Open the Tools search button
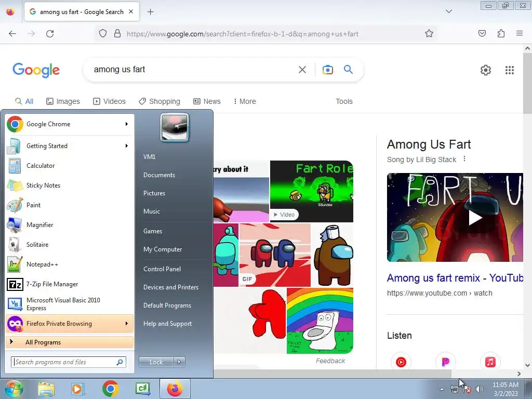Image resolution: width=532 pixels, height=399 pixels. click(344, 101)
